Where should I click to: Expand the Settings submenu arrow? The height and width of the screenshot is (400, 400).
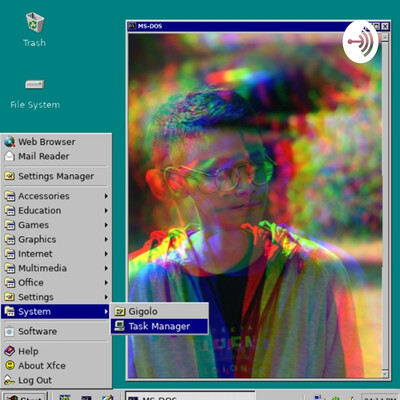coord(106,297)
